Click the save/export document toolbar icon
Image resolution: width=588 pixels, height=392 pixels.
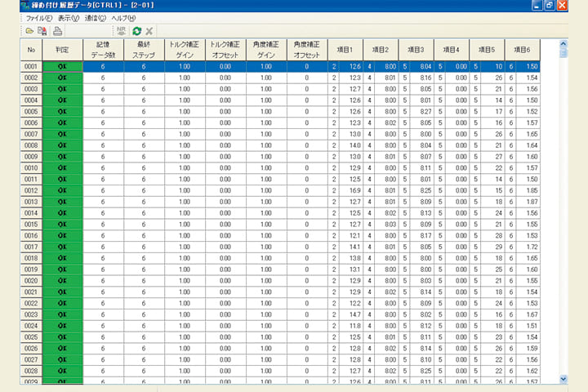(x=42, y=31)
